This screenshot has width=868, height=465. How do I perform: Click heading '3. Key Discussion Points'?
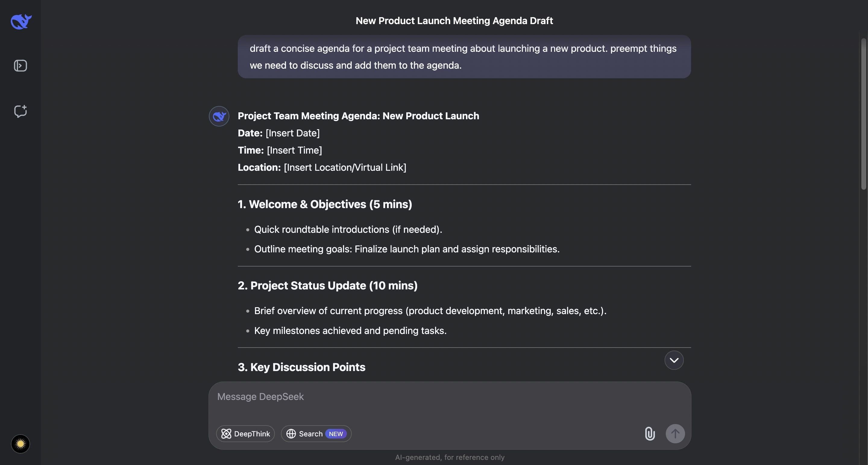(x=302, y=367)
